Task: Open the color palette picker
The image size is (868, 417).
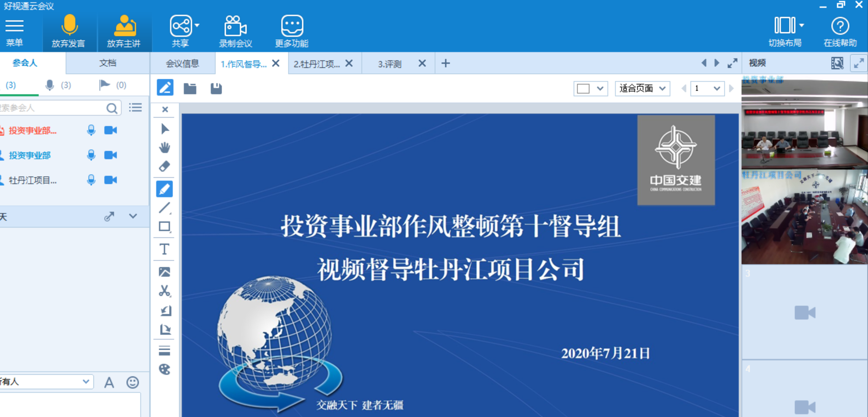Action: point(164,370)
